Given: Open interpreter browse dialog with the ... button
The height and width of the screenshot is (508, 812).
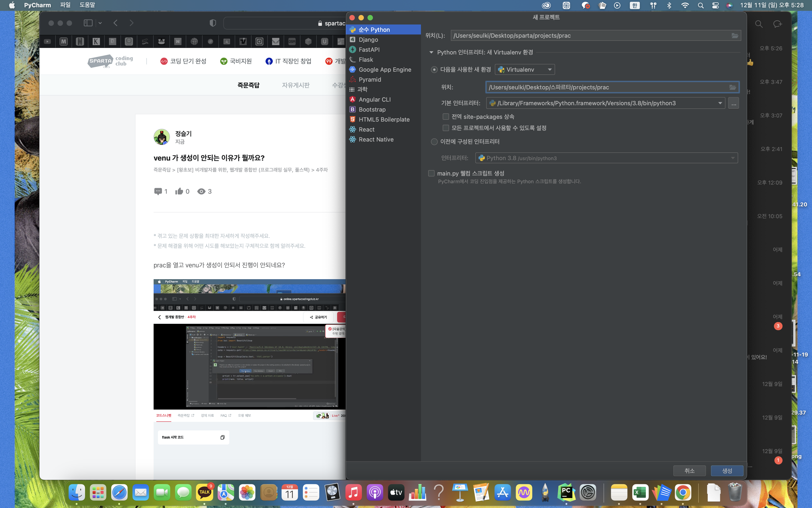Looking at the screenshot, I should (734, 103).
